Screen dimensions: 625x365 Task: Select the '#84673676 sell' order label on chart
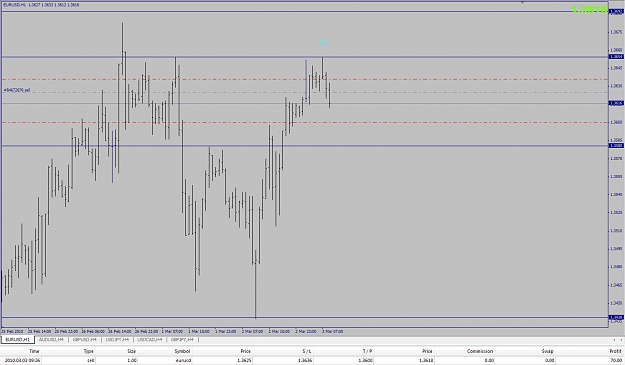(17, 90)
